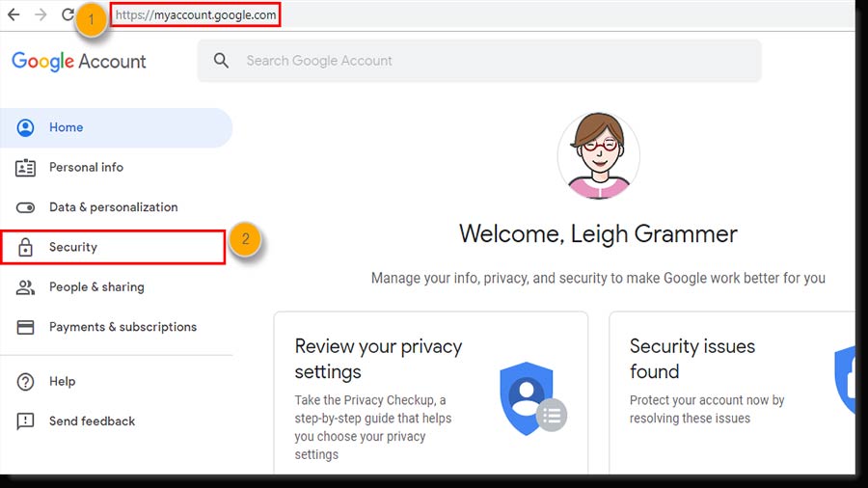Click Protect your account now text
The image size is (868, 488).
(707, 409)
